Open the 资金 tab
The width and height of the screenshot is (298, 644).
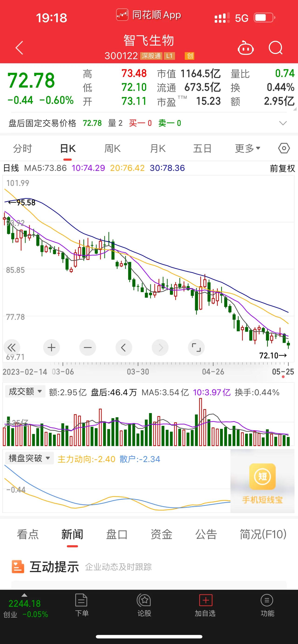[x=161, y=534]
